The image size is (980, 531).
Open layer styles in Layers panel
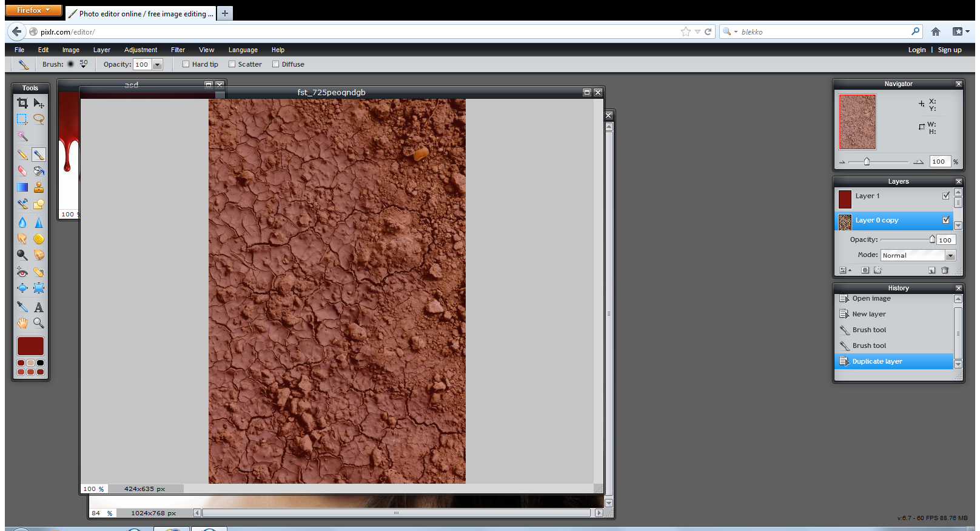pos(878,270)
